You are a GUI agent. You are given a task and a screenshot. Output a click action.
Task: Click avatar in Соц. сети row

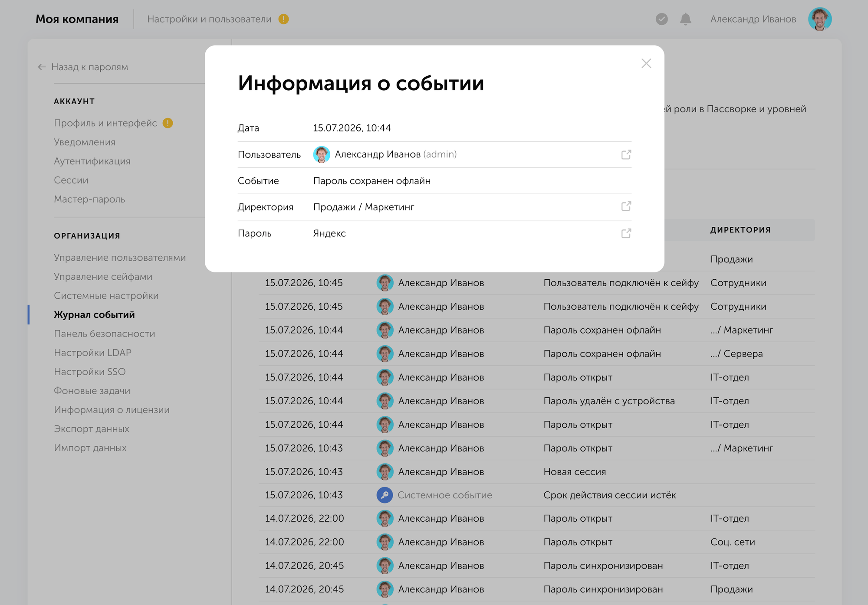[385, 542]
